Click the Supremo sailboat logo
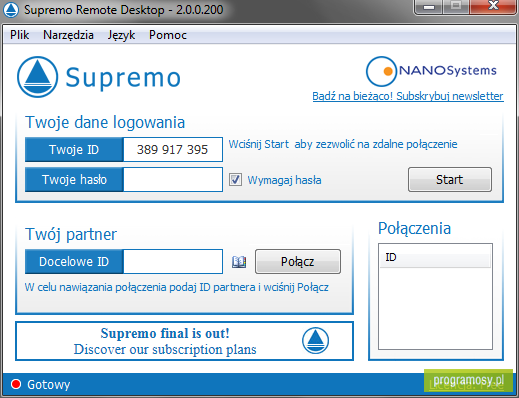 point(38,77)
